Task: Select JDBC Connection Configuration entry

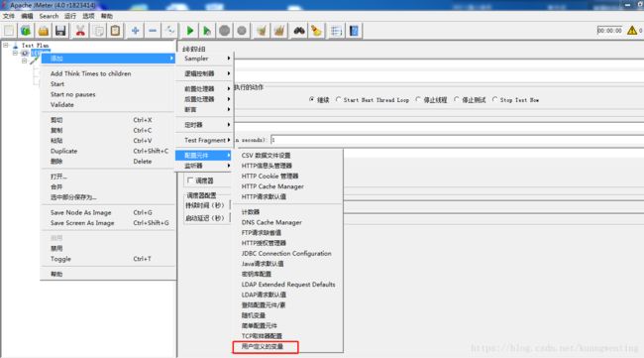Action: click(287, 253)
